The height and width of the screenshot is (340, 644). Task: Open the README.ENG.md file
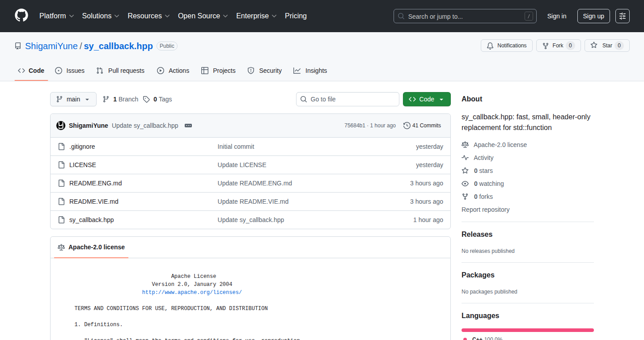(x=96, y=183)
